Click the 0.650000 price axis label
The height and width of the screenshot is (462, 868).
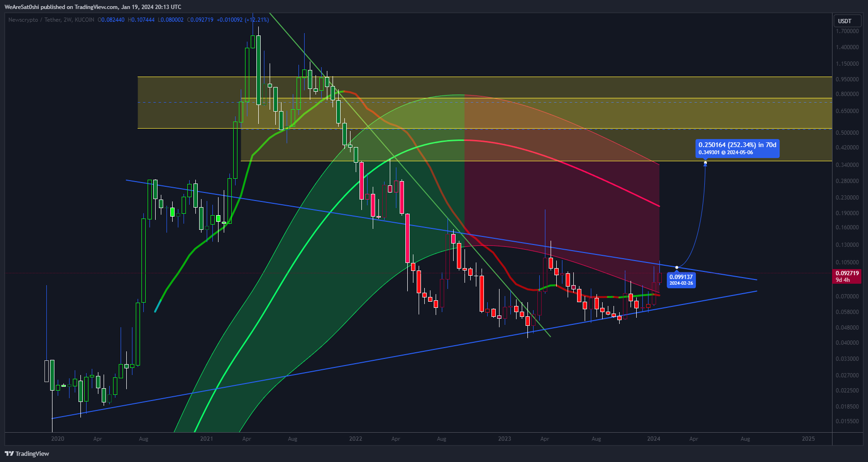847,111
